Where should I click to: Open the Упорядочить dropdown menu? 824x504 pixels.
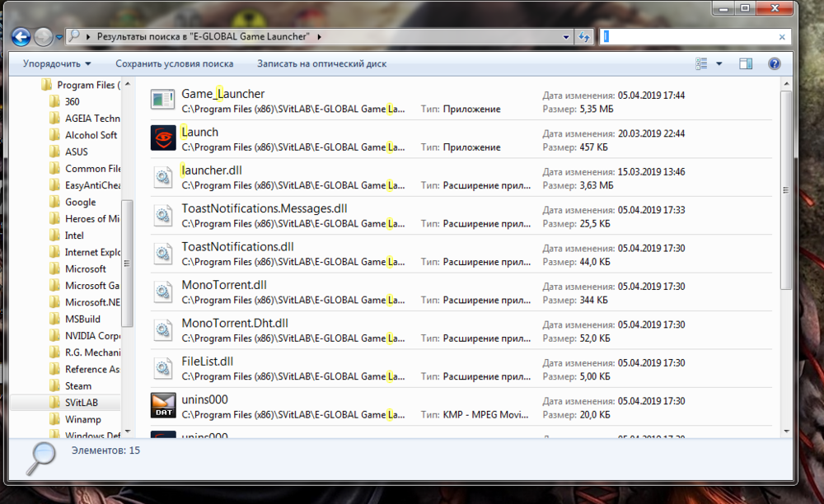coord(56,63)
